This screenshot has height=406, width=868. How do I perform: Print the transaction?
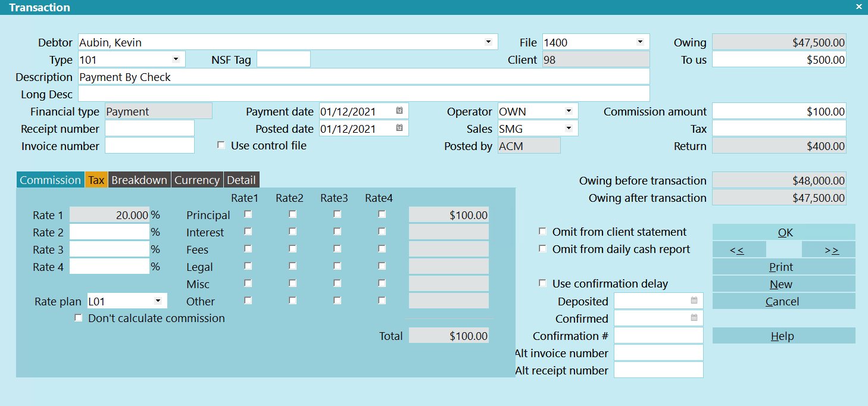784,267
